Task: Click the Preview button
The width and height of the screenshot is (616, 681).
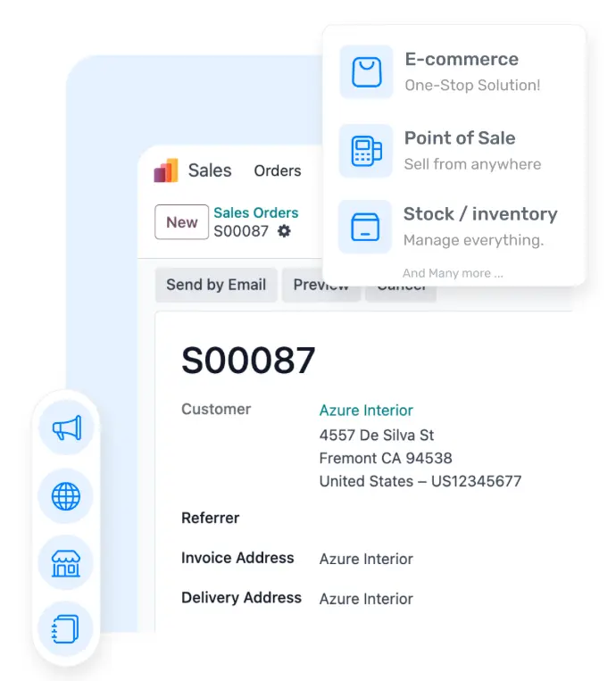Action: click(321, 285)
